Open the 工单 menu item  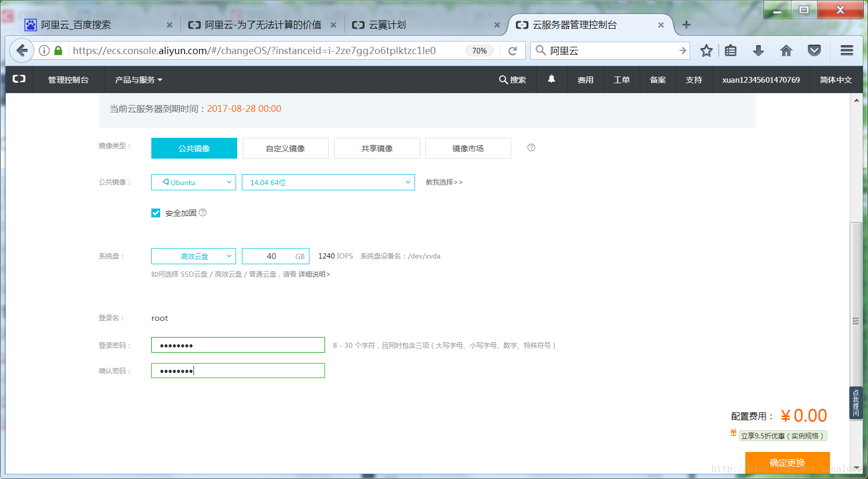[621, 80]
